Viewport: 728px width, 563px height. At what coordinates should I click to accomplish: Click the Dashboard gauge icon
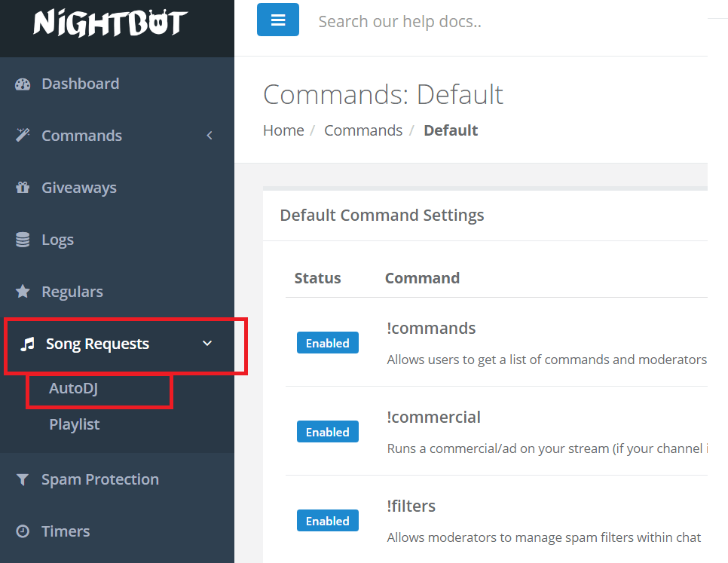pyautogui.click(x=23, y=84)
